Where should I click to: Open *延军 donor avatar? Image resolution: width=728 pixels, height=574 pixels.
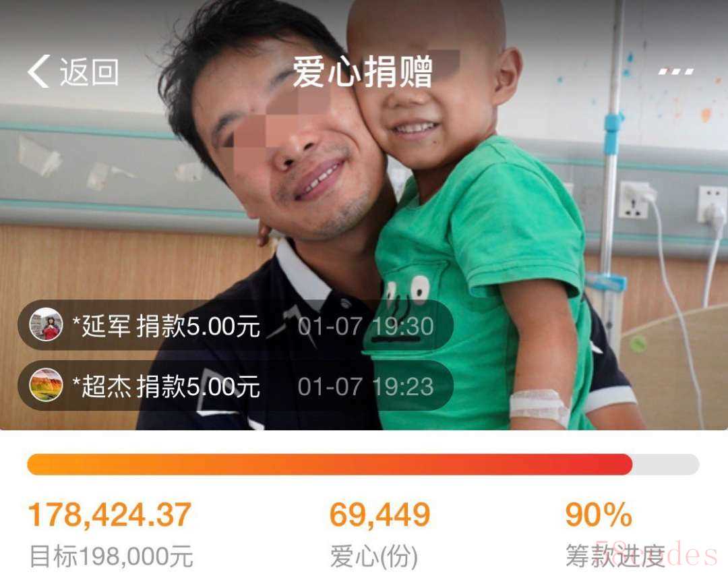46,324
